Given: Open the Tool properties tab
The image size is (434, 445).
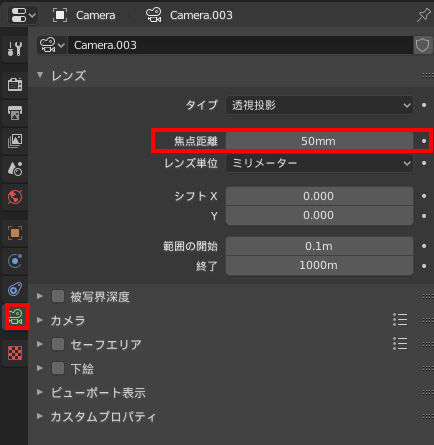Looking at the screenshot, I should tap(15, 49).
